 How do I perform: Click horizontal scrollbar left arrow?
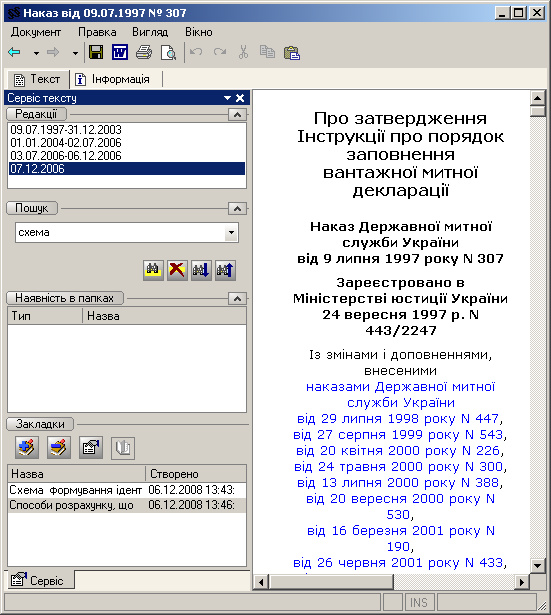point(261,582)
